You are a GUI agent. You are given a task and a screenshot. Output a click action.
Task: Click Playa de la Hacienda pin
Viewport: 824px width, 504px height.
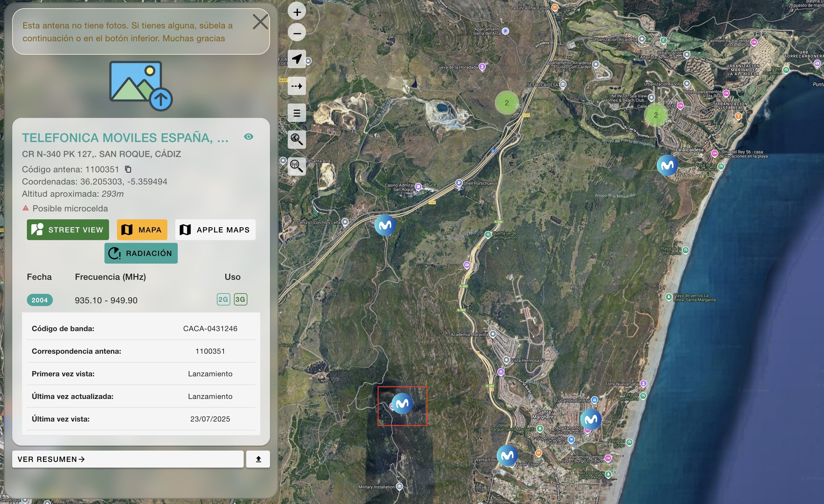(x=686, y=250)
